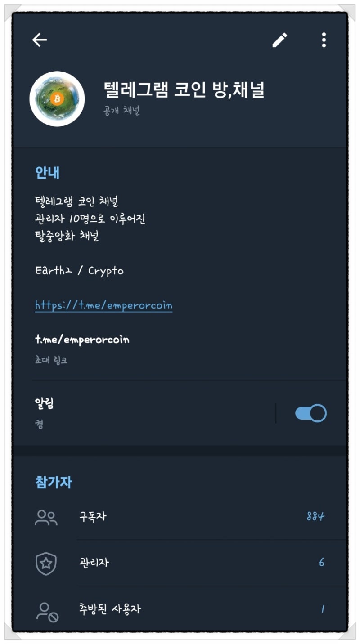Viewport: 360px width, 644px height.
Task: Click the t.me/emperorcoin invite link
Action: tap(81, 340)
